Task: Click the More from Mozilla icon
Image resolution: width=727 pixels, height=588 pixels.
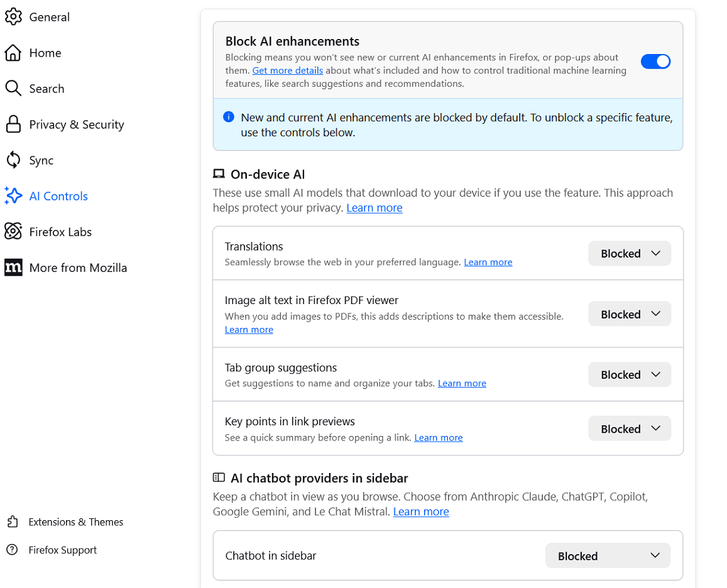Action: click(13, 268)
